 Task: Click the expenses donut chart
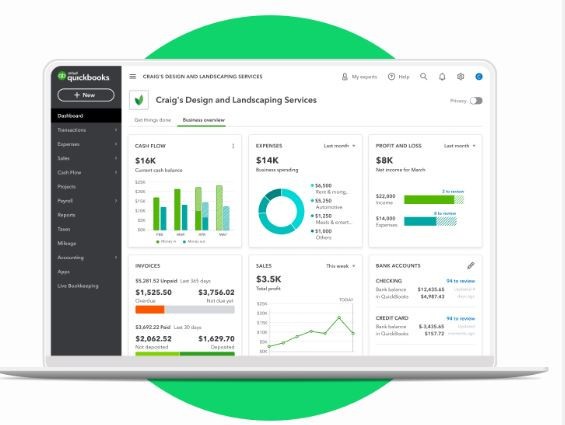pyautogui.click(x=281, y=212)
